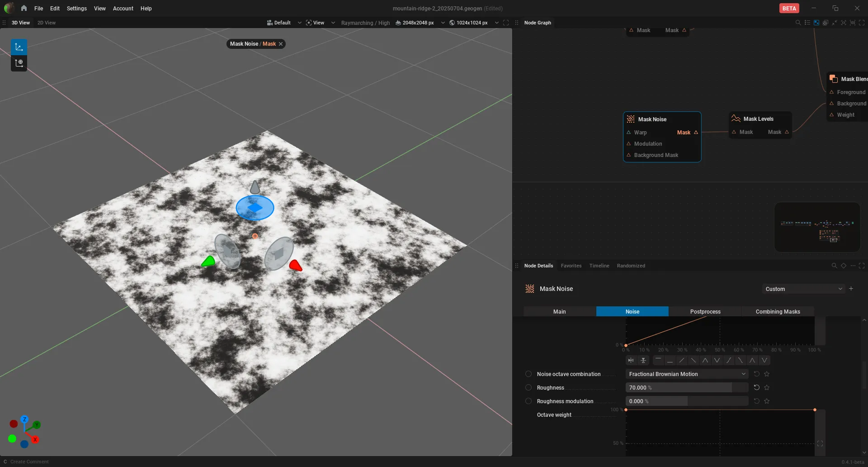This screenshot has width=868, height=467.
Task: Click the randomize dice icon in the Node Graph toolbar
Action: pyautogui.click(x=826, y=23)
